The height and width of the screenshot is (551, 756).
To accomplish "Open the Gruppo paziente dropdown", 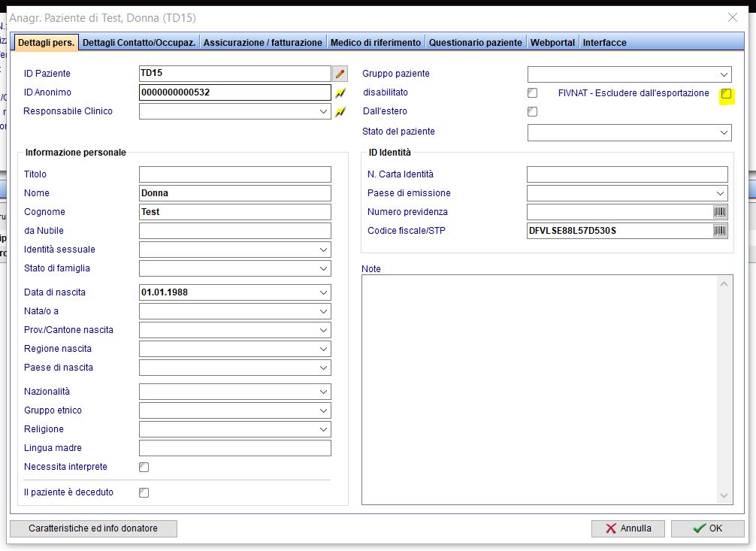I will pos(724,74).
